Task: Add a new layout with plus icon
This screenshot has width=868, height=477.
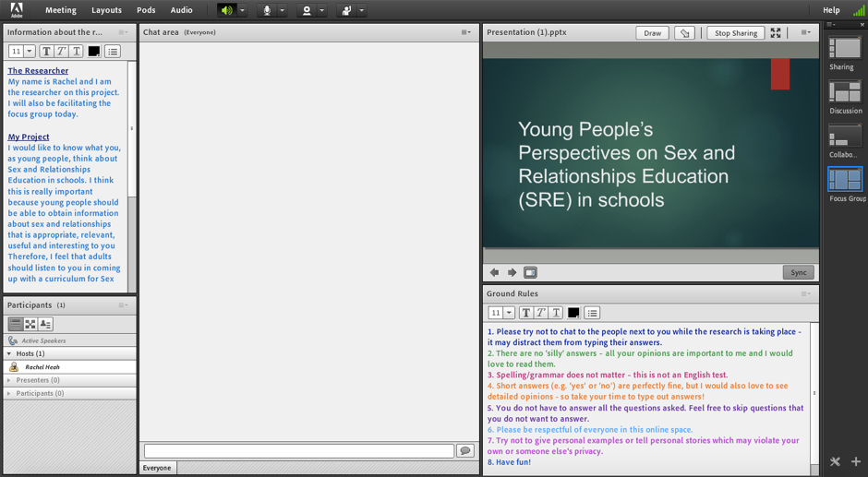Action: (x=856, y=461)
